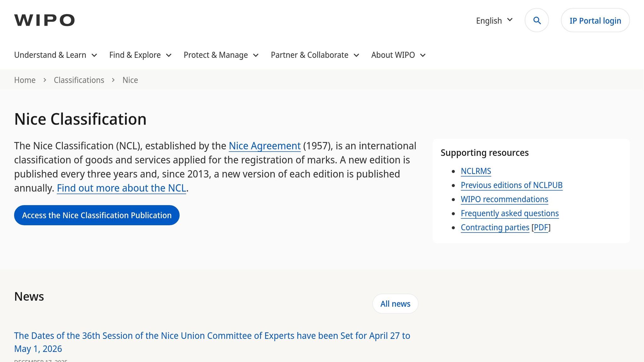The height and width of the screenshot is (362, 644).
Task: Open Frequently asked questions link
Action: (510, 213)
